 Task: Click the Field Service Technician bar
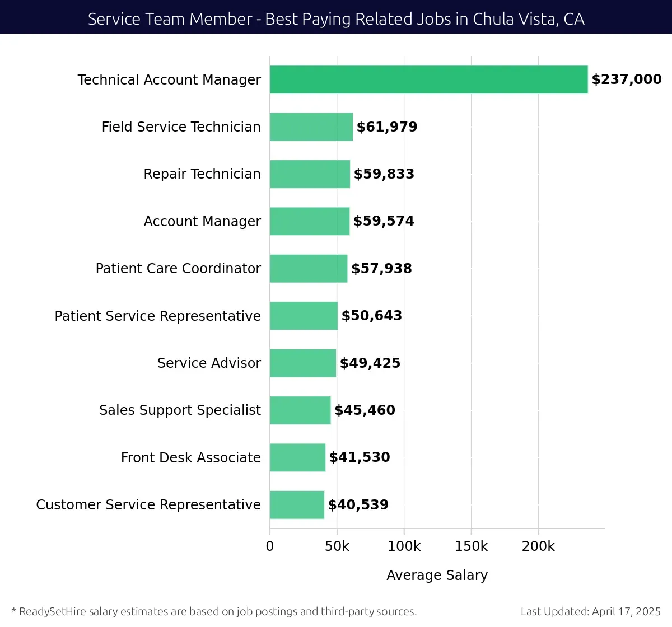pyautogui.click(x=311, y=127)
